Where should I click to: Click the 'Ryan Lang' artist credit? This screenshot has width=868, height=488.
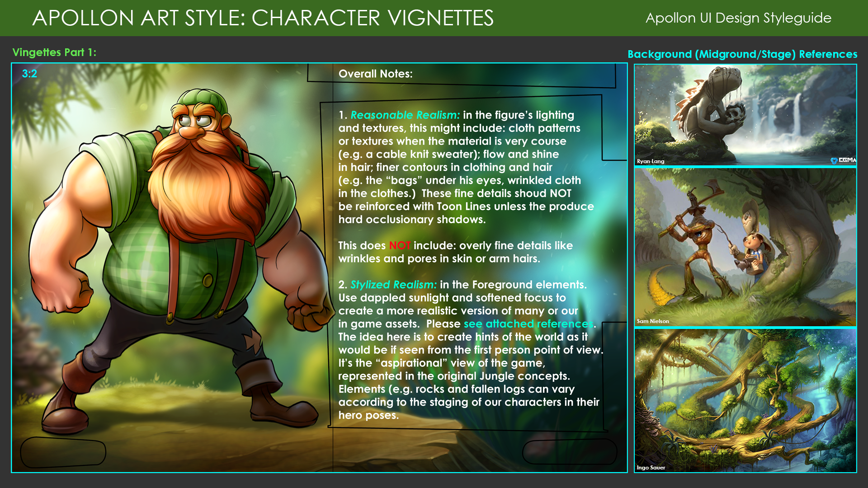click(651, 161)
